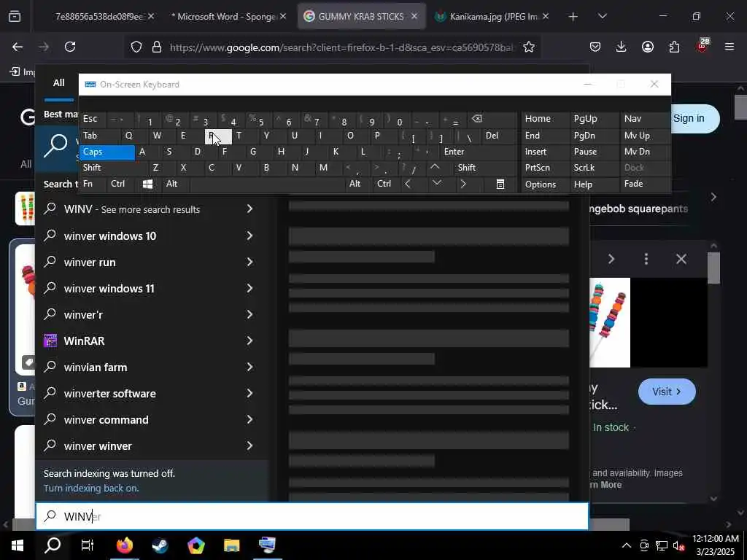Expand winver run suggestion arrow
Screen dimensions: 747x560
tap(249, 262)
